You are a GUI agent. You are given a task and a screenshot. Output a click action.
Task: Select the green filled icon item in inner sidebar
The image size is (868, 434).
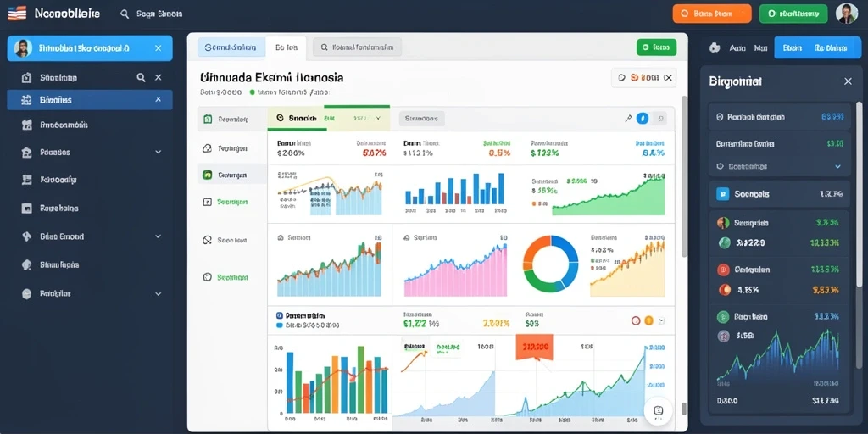(x=208, y=175)
